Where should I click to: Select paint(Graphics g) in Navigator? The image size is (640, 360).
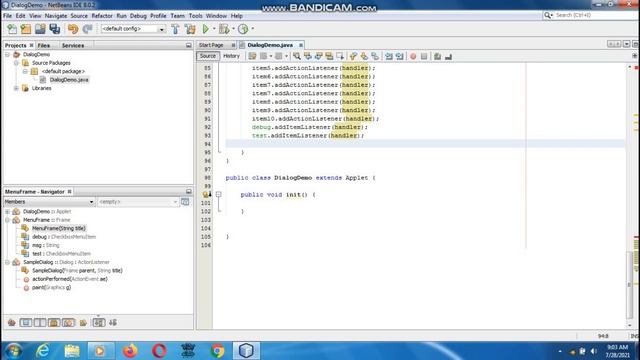pyautogui.click(x=51, y=287)
